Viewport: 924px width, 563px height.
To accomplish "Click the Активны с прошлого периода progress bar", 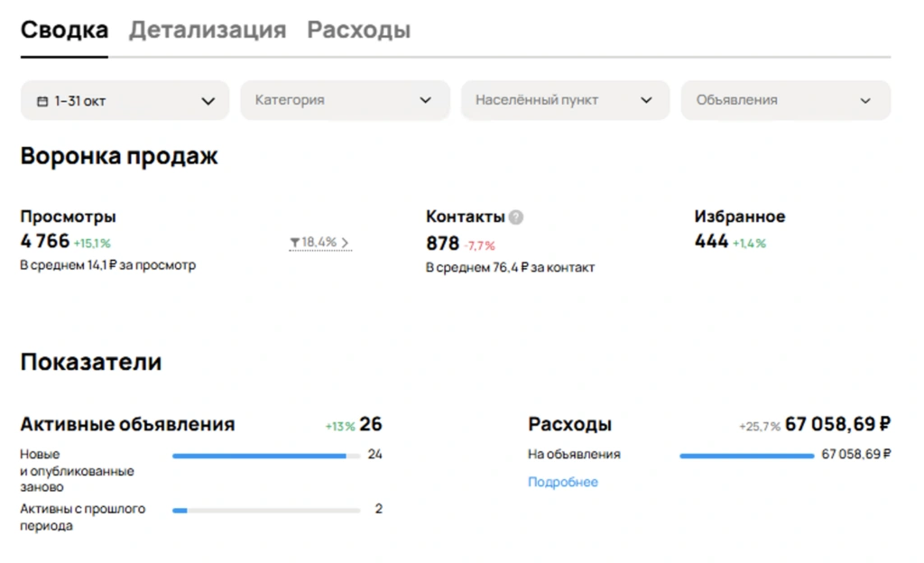I will click(x=266, y=511).
